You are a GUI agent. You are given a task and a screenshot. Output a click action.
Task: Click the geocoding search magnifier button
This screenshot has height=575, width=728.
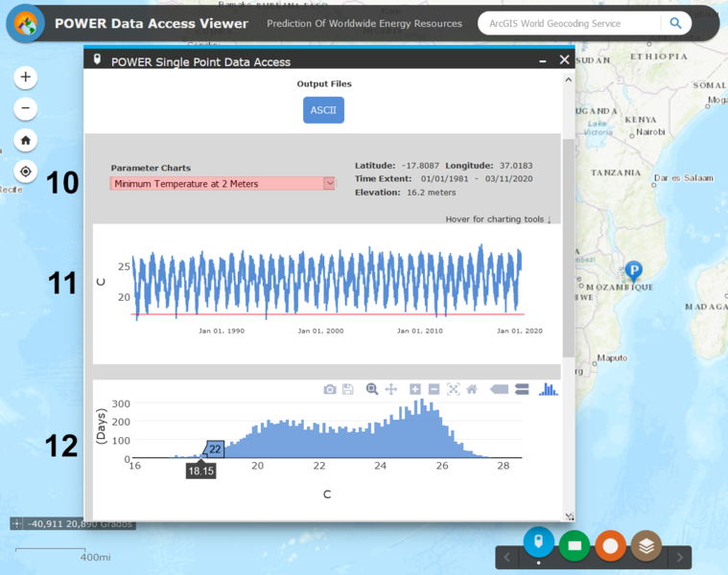675,23
